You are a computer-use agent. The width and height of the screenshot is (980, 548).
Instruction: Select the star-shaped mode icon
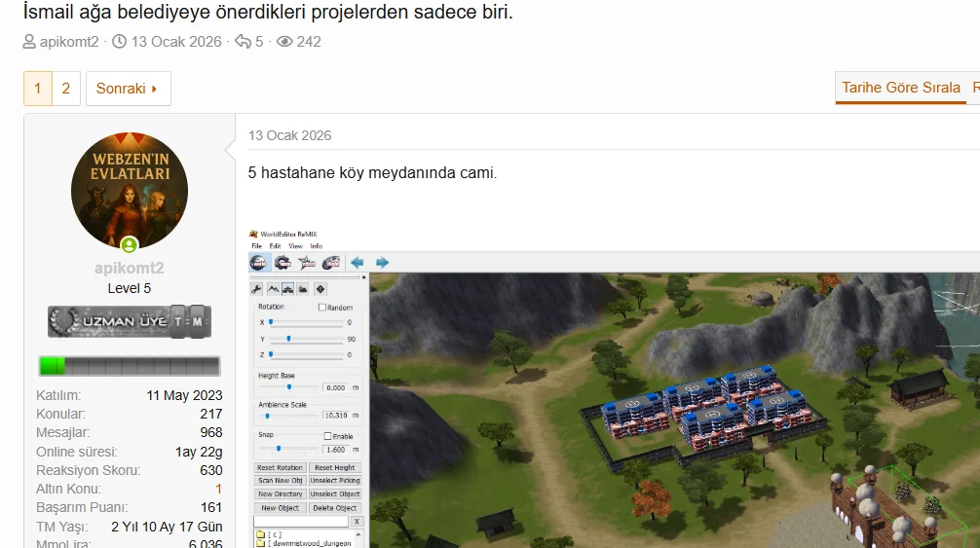point(307,263)
